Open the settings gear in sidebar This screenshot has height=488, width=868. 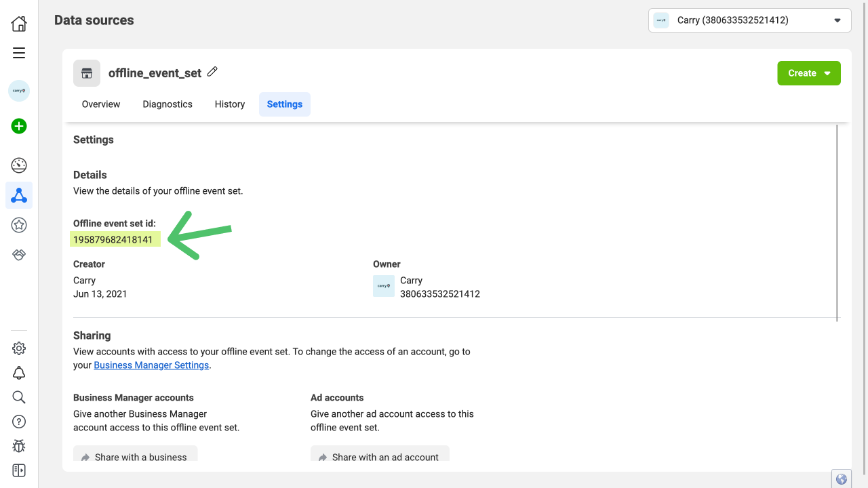coord(19,348)
